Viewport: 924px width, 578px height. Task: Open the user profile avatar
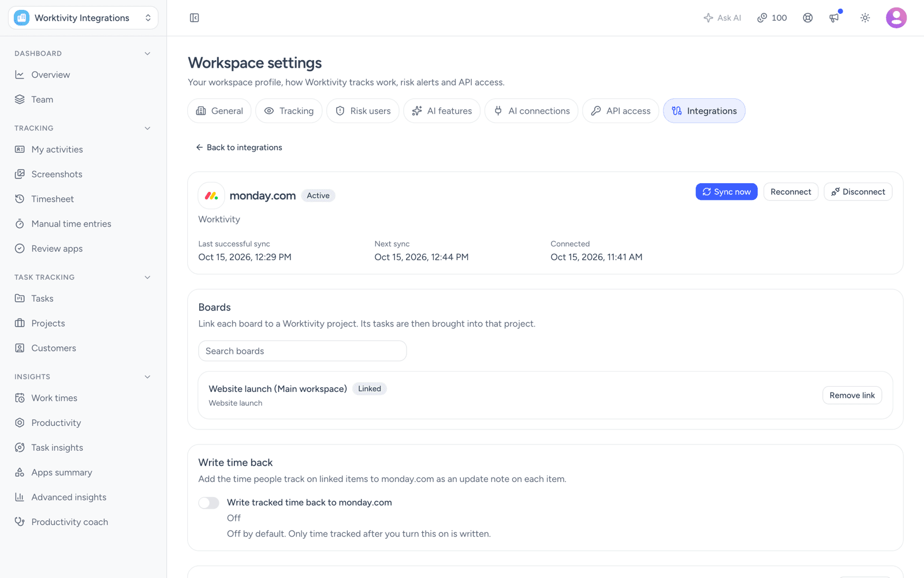point(896,18)
